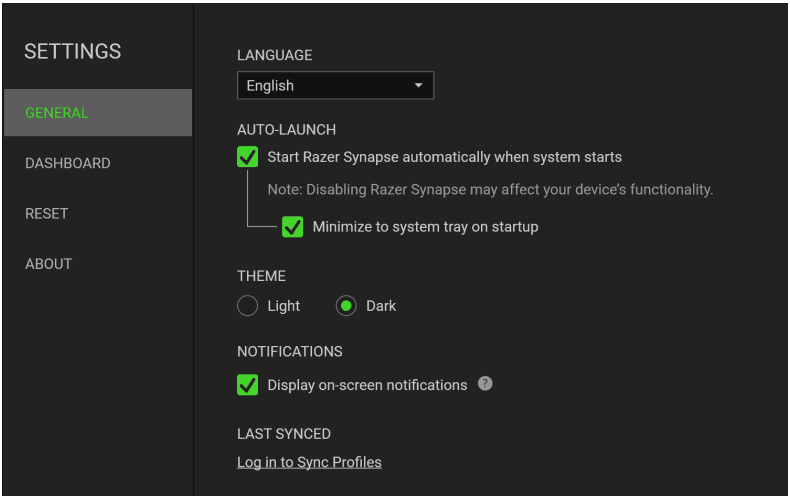The width and height of the screenshot is (790, 496).
Task: Untick the auto-start Razer Synapse checkbox
Action: tap(247, 157)
